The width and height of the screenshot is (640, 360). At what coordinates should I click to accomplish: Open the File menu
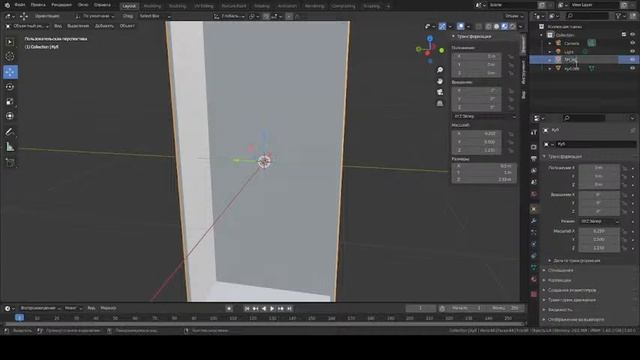(20, 5)
